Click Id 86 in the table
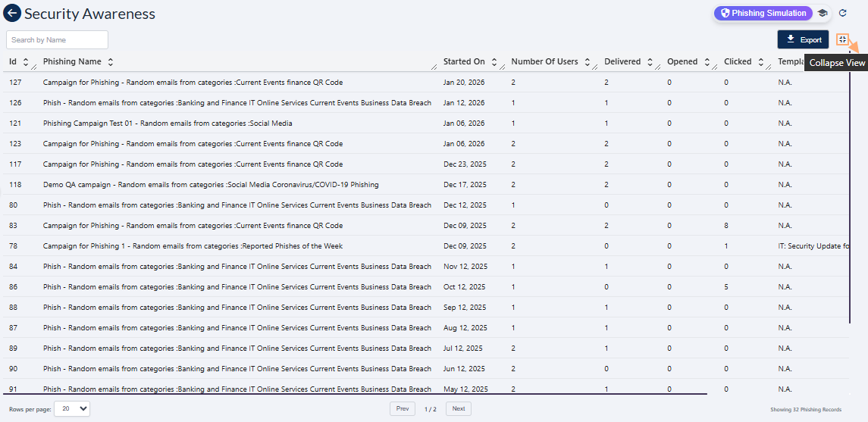Image resolution: width=868 pixels, height=422 pixels. [x=14, y=287]
